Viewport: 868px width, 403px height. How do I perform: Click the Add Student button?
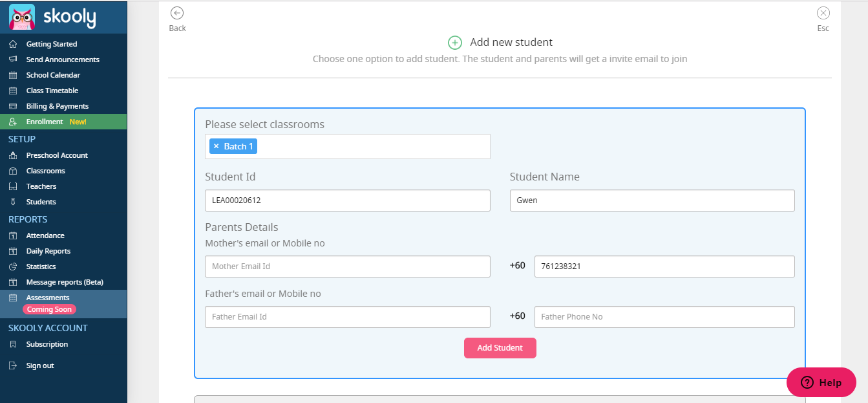(500, 348)
